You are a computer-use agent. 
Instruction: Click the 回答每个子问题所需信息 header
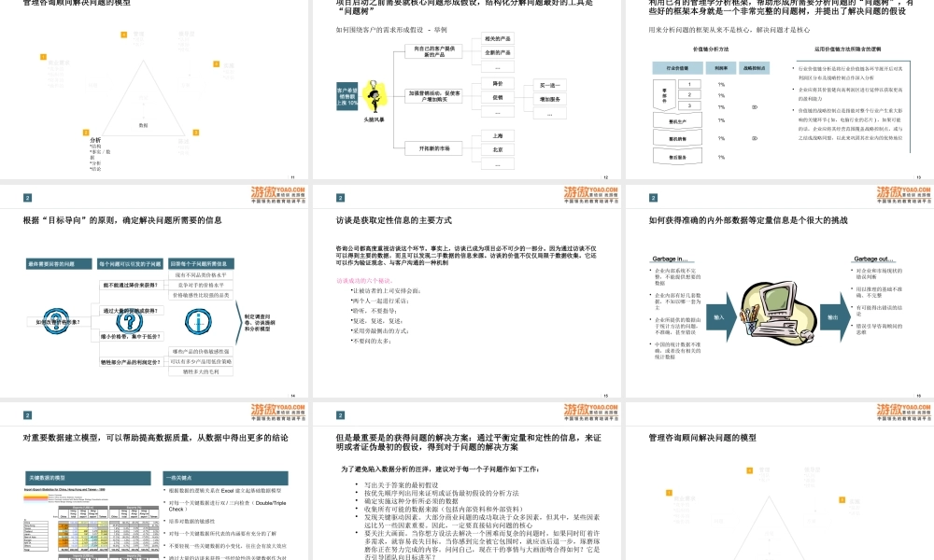coord(202,263)
